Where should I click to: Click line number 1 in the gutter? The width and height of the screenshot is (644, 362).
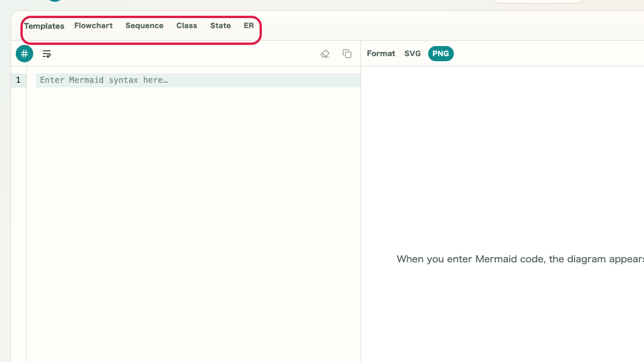click(18, 80)
